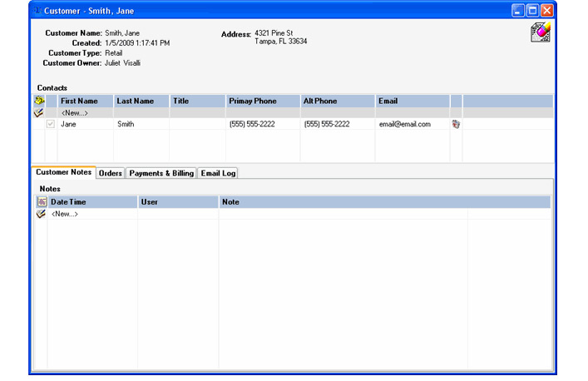This screenshot has width=588, height=381.
Task: Click the pencil icon in Contacts new row
Action: [38, 112]
